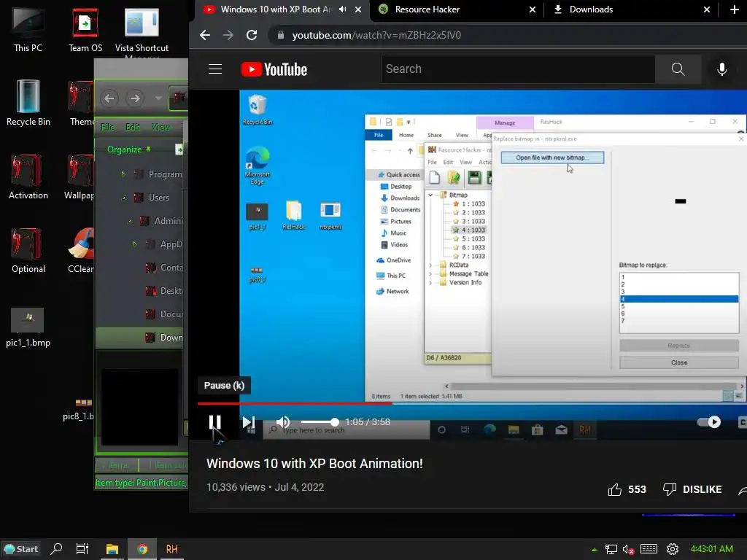This screenshot has height=560, width=747.
Task: Show hidden tray icons arrow
Action: click(x=595, y=550)
